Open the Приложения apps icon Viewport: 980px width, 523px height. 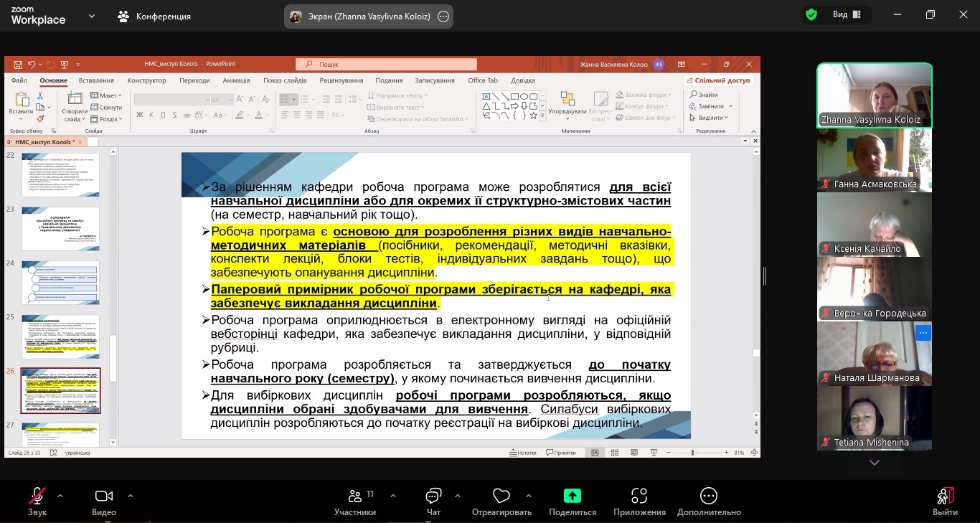coord(639,496)
